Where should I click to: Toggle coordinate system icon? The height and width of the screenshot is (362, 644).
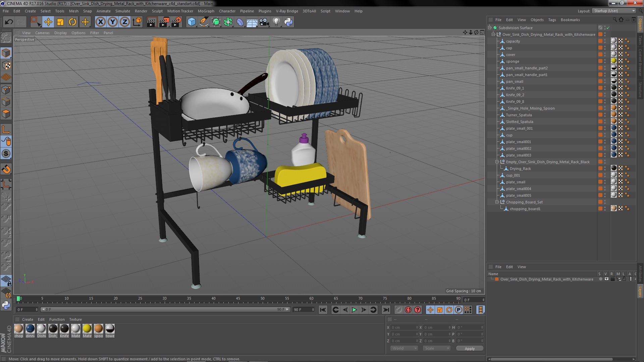coord(137,22)
